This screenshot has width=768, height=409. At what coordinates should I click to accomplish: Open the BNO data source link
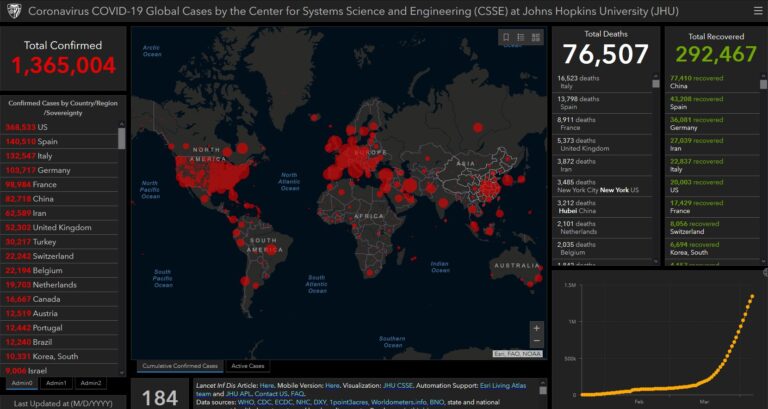point(437,402)
